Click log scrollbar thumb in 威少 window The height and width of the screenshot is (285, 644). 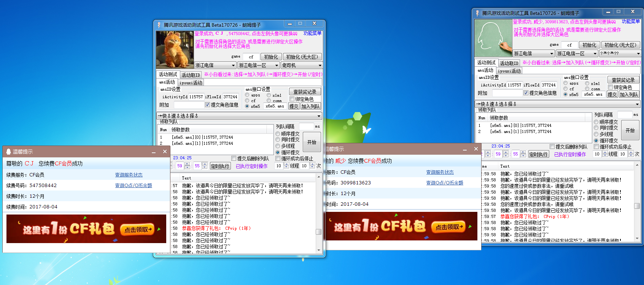[x=637, y=206]
